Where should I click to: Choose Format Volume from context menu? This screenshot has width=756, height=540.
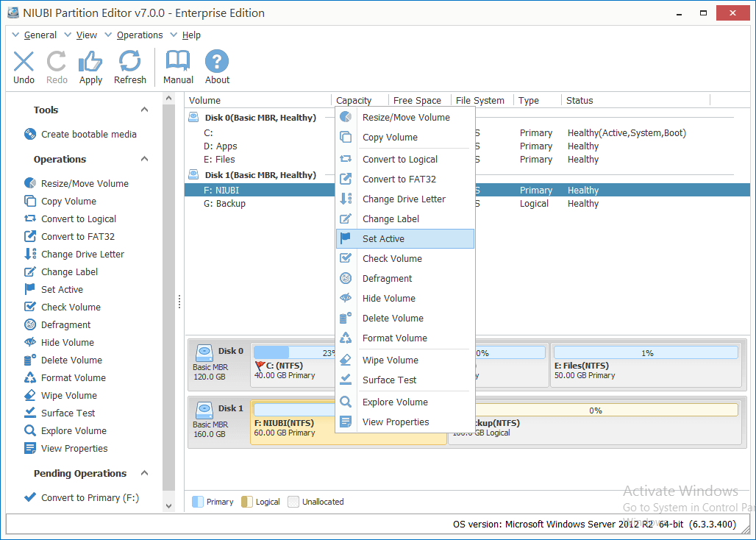394,338
